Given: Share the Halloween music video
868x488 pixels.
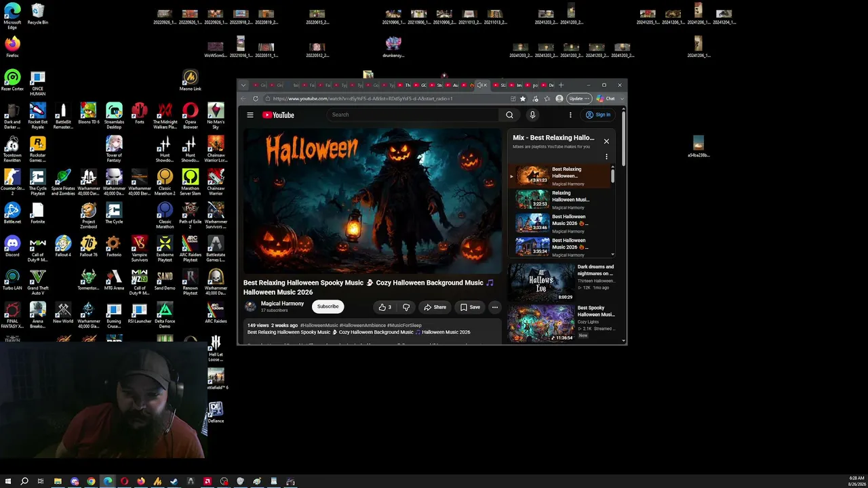Looking at the screenshot, I should (435, 307).
